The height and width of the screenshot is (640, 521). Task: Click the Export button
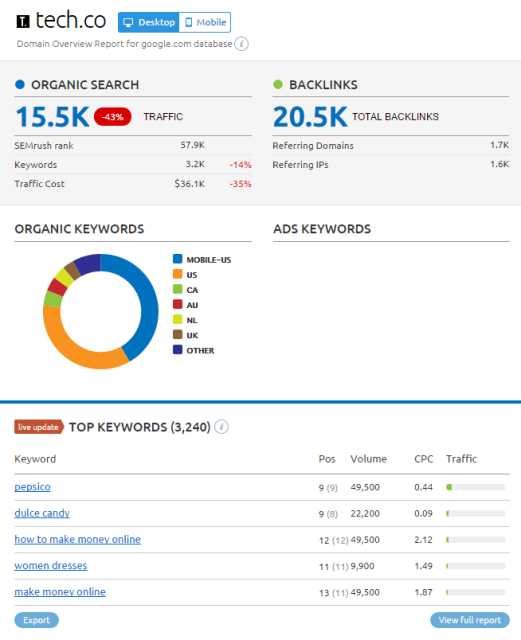(x=36, y=620)
